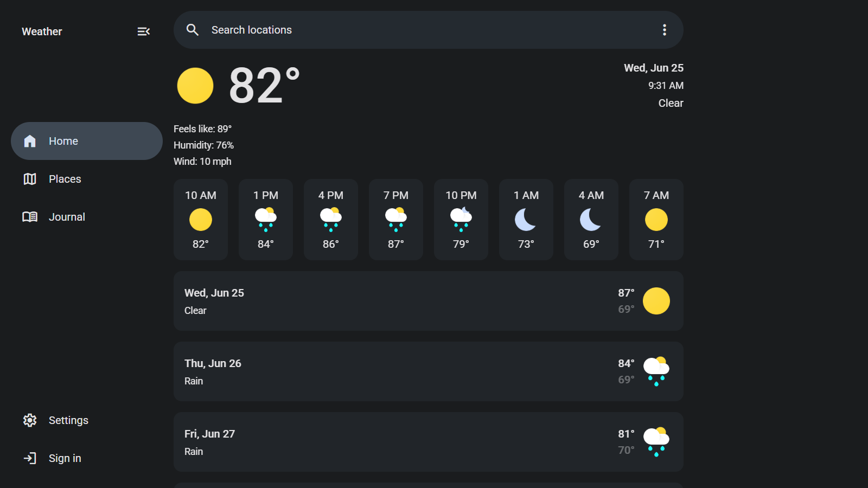This screenshot has height=488, width=868.
Task: Click the large sun icon beside 82°
Action: coord(195,86)
